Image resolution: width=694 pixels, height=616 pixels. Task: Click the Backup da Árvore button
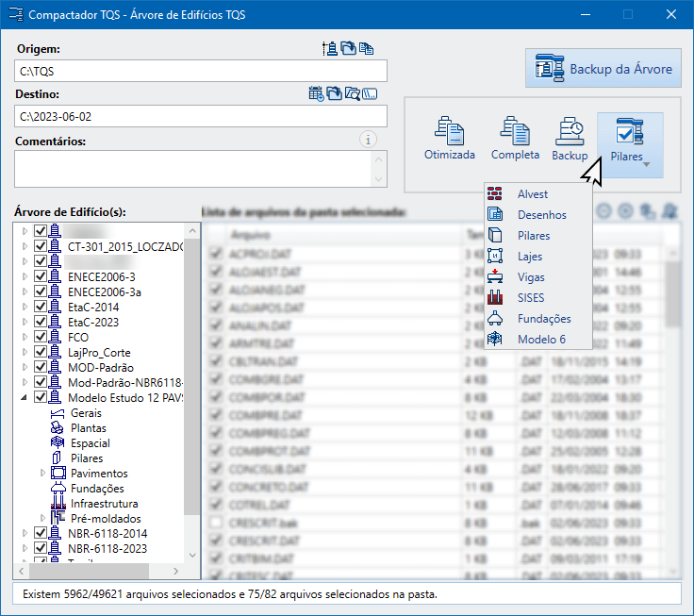(x=603, y=69)
